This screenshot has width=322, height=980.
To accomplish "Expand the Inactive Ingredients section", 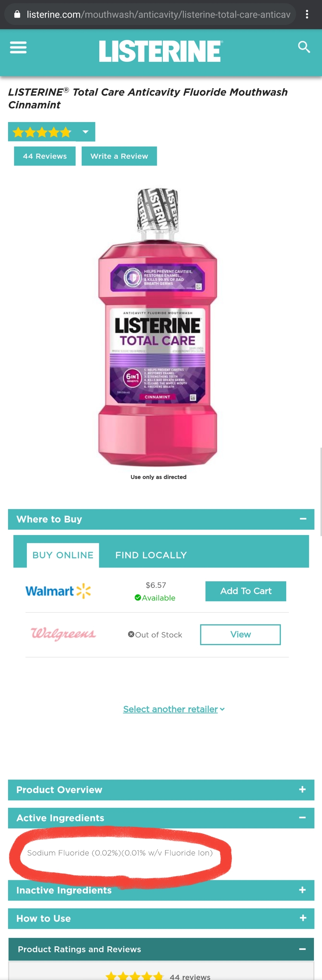I will click(x=161, y=890).
